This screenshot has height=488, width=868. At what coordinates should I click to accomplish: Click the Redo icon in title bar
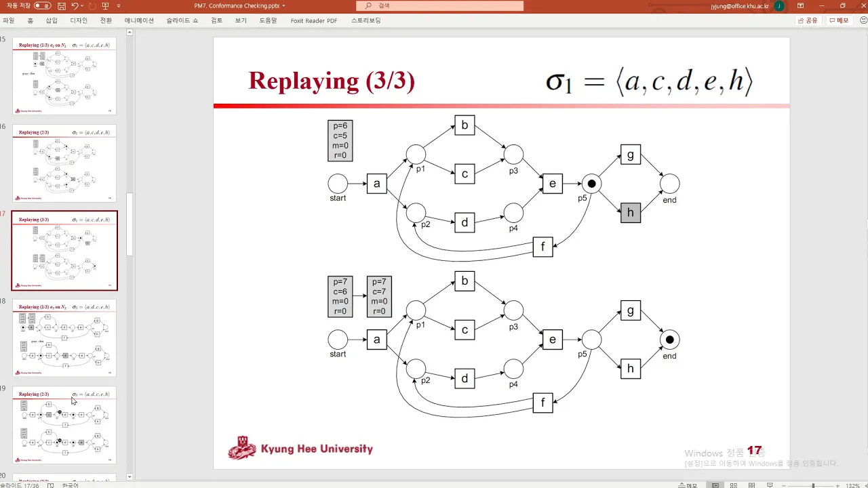click(92, 5)
